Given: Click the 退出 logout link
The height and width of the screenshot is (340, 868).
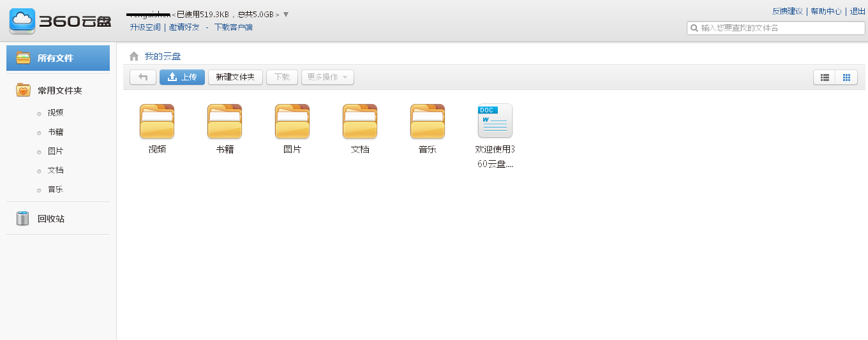Looking at the screenshot, I should [857, 11].
